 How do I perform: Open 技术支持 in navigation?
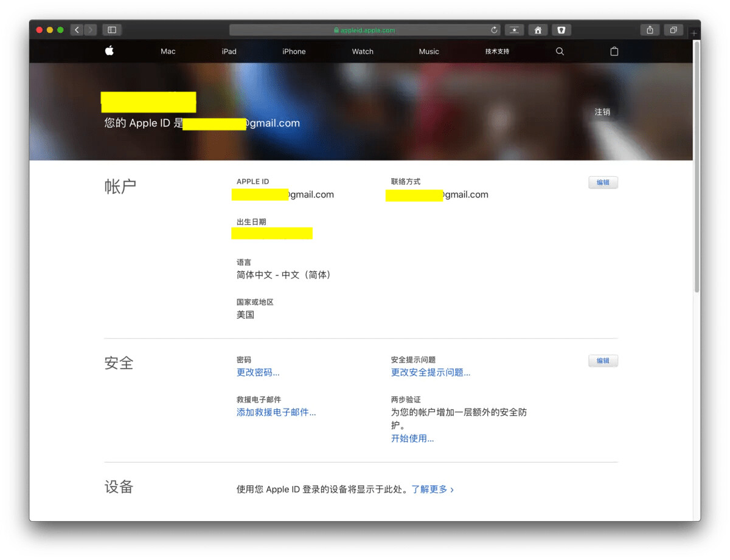(497, 52)
